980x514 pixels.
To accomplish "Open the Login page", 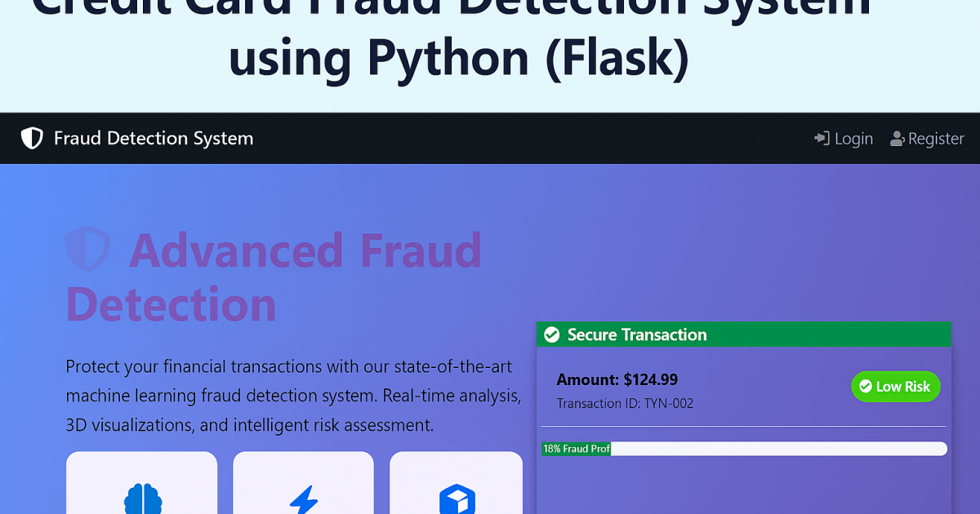I will click(x=852, y=138).
